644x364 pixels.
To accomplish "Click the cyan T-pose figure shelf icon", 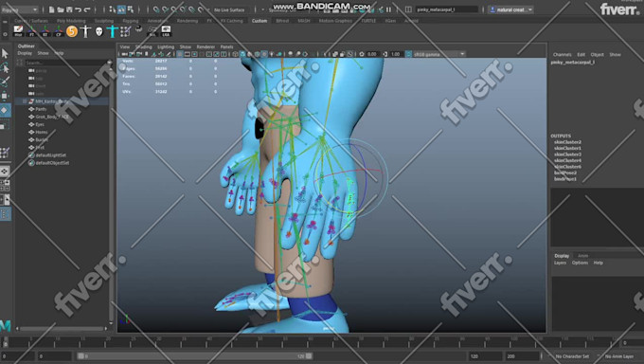I will point(112,31).
